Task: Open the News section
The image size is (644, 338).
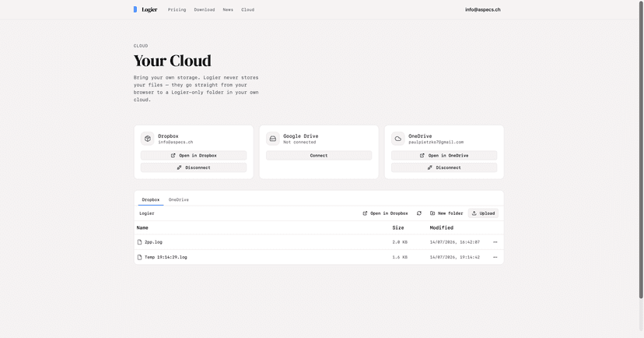Action: tap(228, 9)
